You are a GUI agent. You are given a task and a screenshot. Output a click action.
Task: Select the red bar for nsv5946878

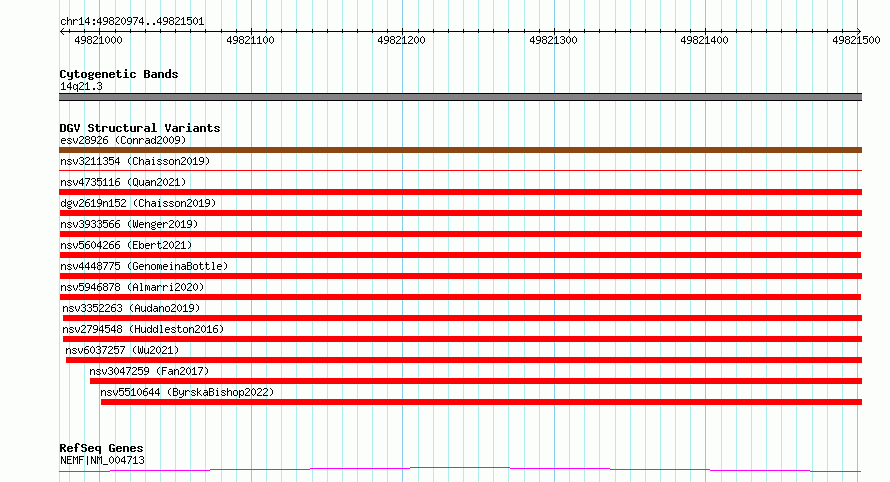[460, 297]
